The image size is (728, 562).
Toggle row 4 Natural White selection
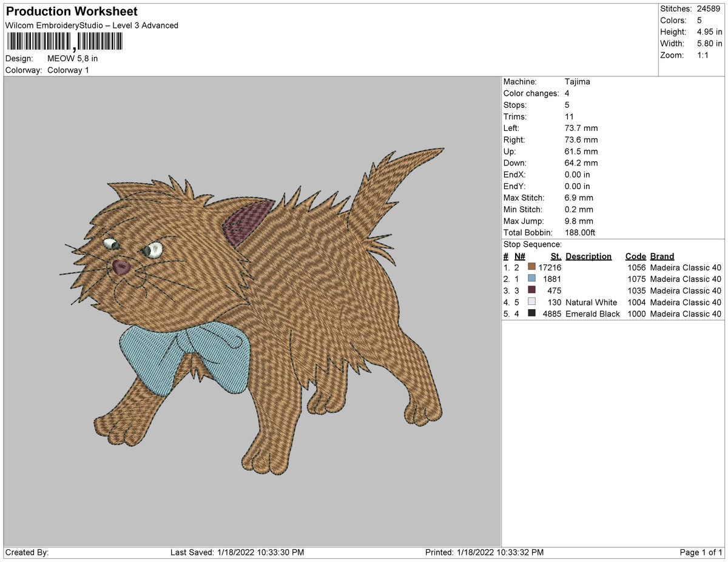(590, 302)
